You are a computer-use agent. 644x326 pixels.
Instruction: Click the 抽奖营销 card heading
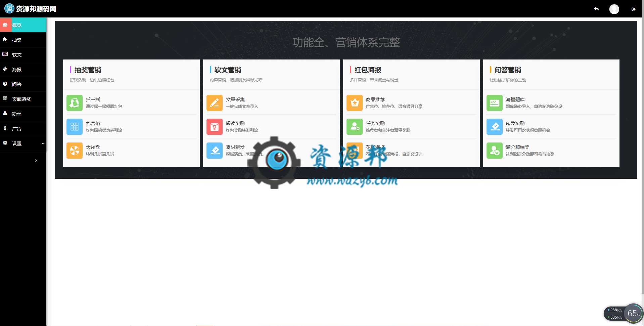point(88,70)
